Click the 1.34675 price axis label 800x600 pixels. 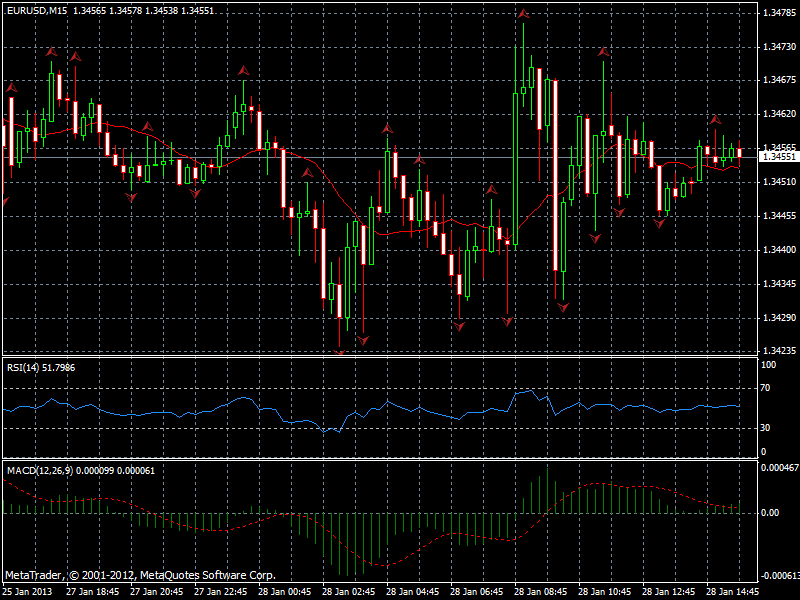[778, 80]
